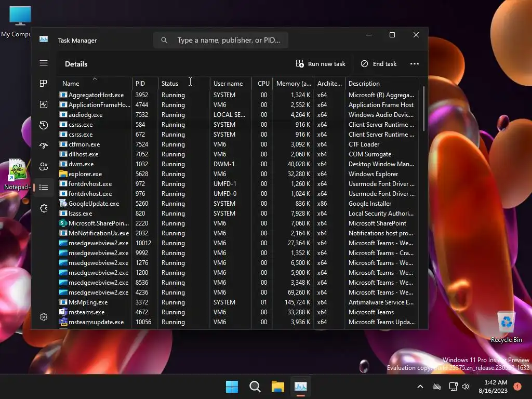Open the Windows Start menu
Screen dimensions: 532x399
232,387
